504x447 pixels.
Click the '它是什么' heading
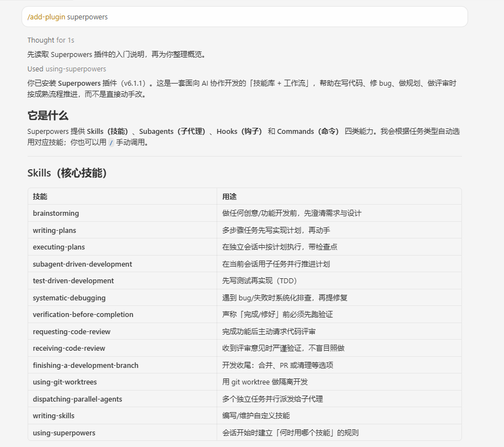click(x=48, y=116)
